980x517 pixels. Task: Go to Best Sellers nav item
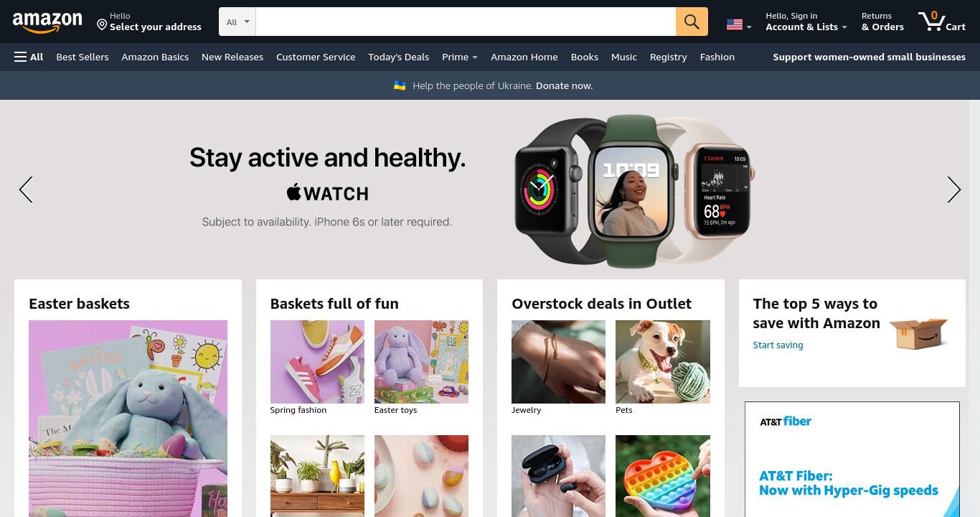pyautogui.click(x=83, y=57)
